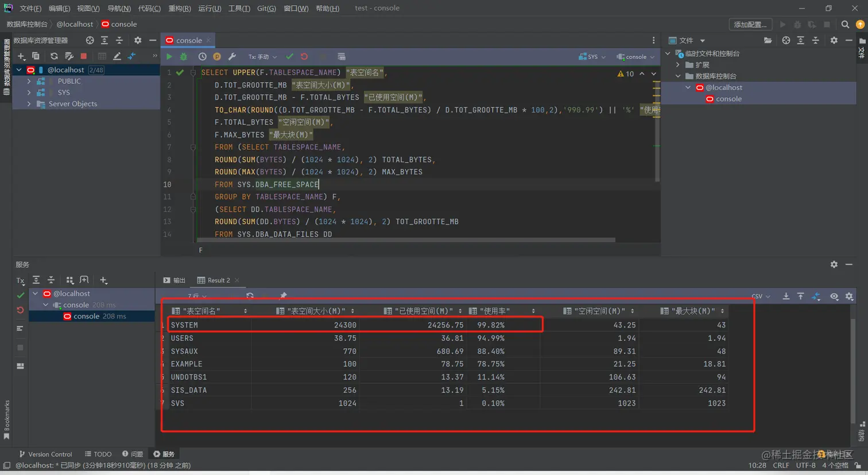Viewport: 868px width, 475px height.
Task: Switch to the 输出 output tab
Action: point(174,281)
